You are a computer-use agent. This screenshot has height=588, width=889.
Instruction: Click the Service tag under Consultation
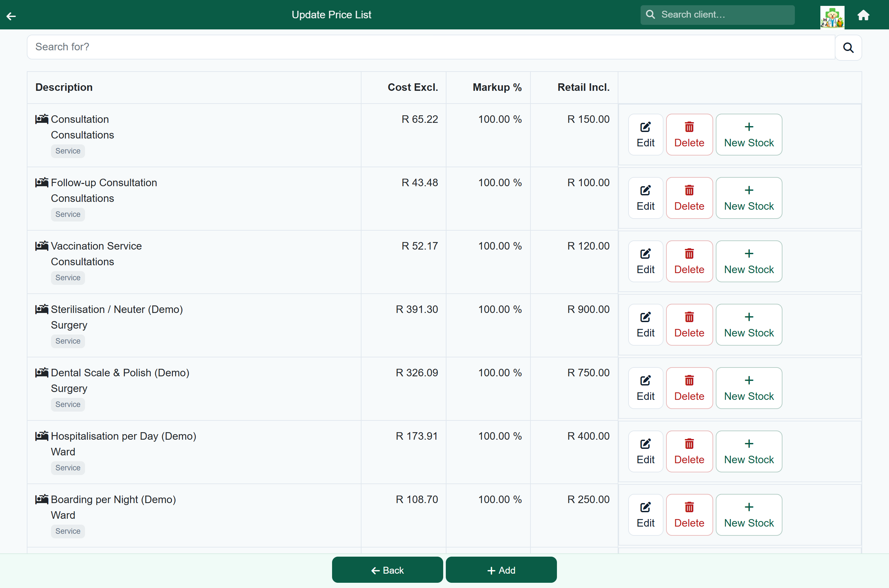click(68, 151)
